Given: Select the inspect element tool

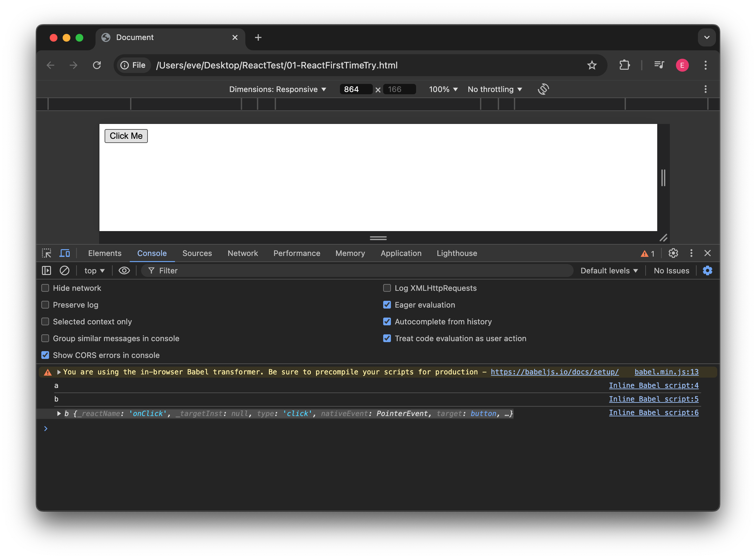Looking at the screenshot, I should pos(46,253).
